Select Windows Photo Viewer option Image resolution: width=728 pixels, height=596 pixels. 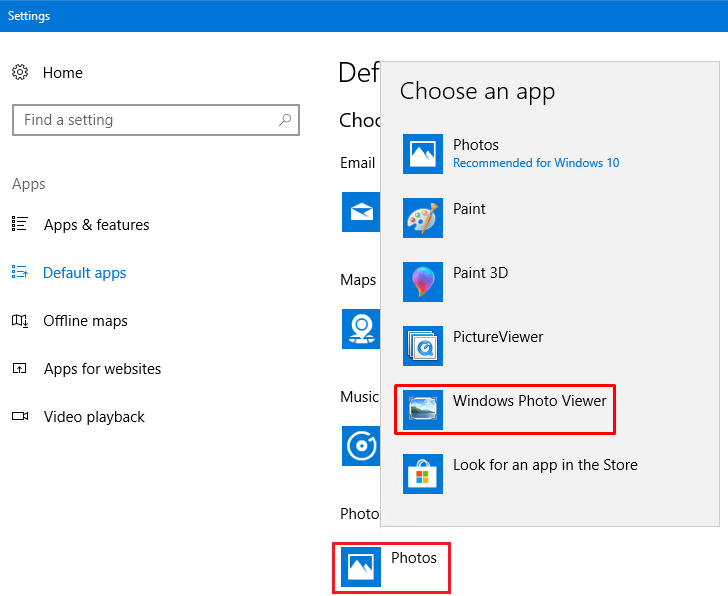point(505,409)
